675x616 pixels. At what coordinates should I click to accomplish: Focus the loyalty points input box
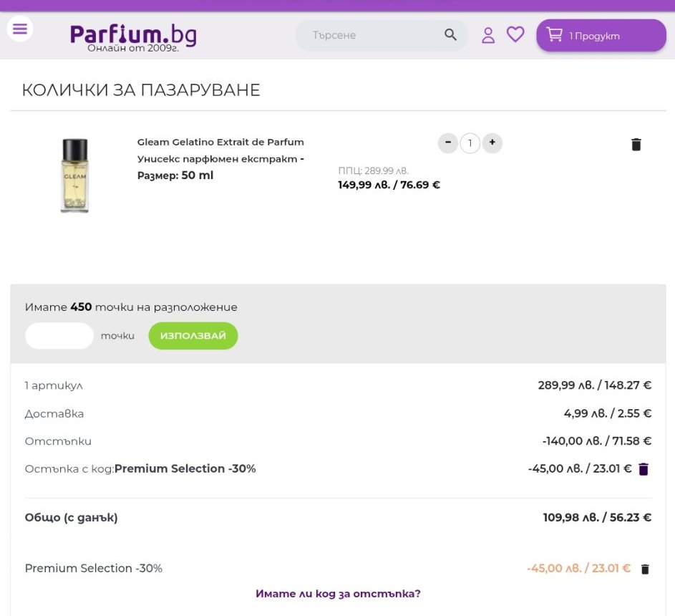pyautogui.click(x=59, y=336)
